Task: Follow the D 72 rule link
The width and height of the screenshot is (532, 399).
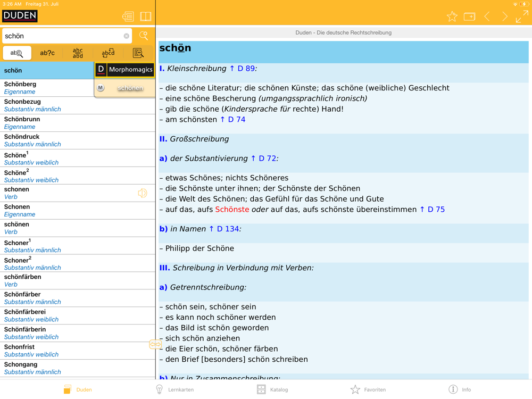Action: click(264, 159)
